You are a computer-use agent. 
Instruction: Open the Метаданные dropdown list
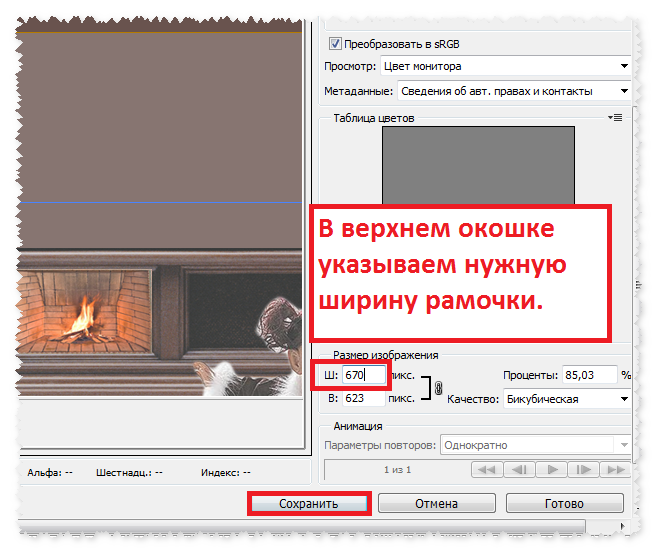tap(514, 91)
